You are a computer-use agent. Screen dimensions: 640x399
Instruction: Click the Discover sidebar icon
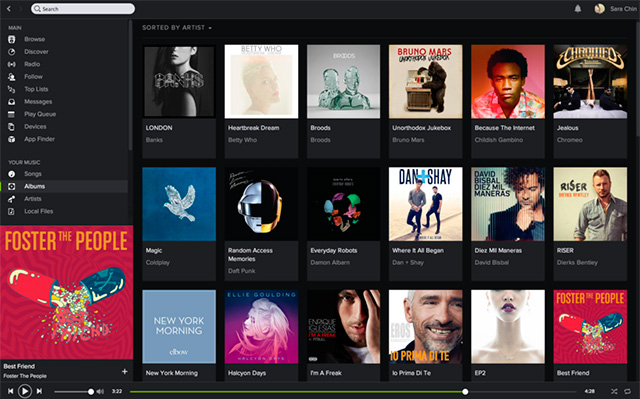coord(11,52)
